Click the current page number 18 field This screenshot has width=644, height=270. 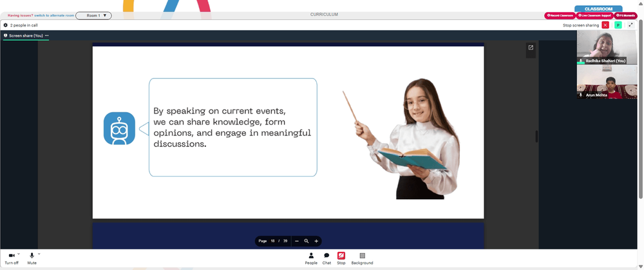tap(272, 241)
